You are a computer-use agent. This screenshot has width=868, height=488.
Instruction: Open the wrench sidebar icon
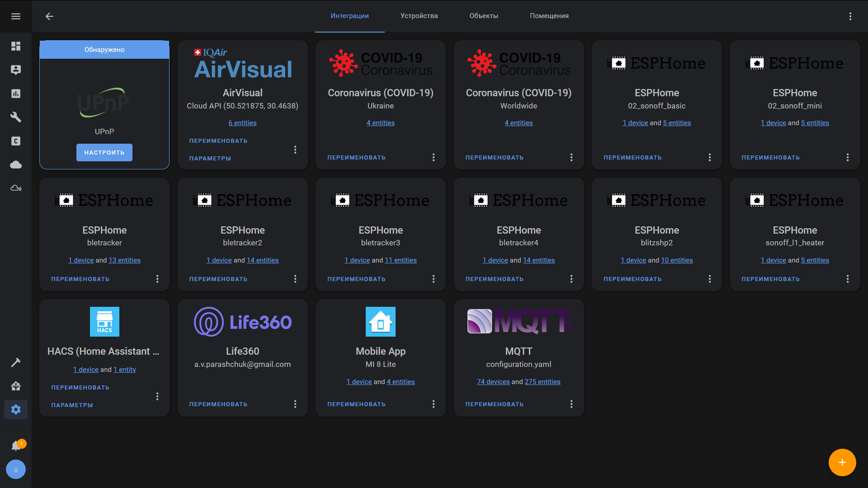pos(16,117)
